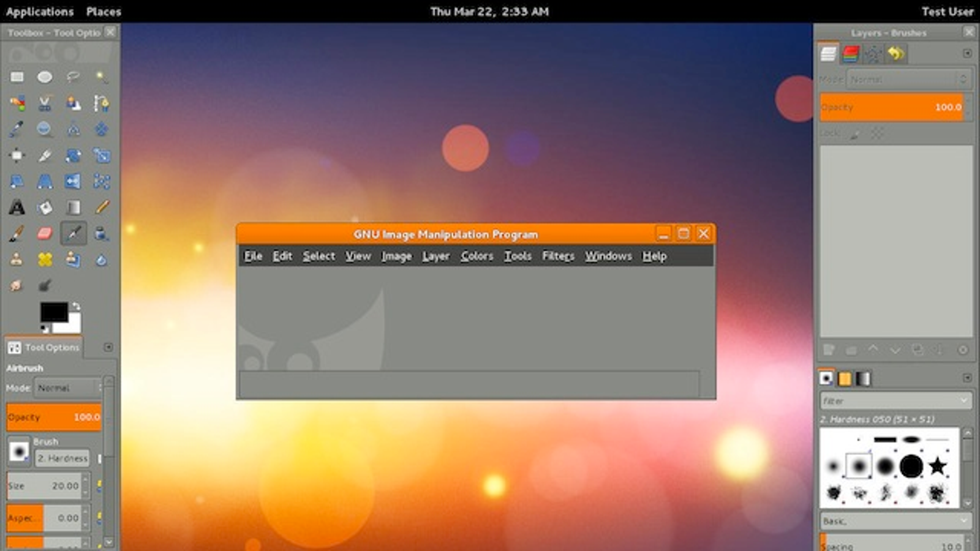The height and width of the screenshot is (551, 980).
Task: Switch to the Undo History tab
Action: pos(895,54)
